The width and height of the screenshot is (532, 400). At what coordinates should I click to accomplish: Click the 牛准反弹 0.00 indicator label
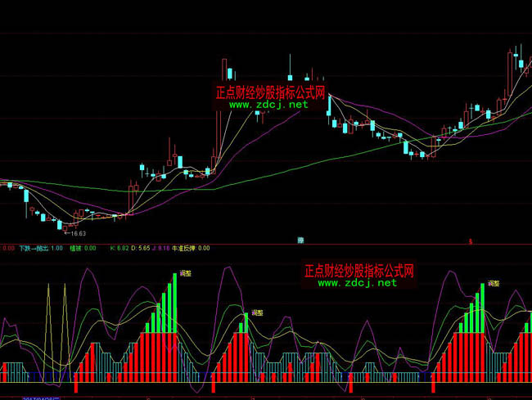pyautogui.click(x=192, y=248)
